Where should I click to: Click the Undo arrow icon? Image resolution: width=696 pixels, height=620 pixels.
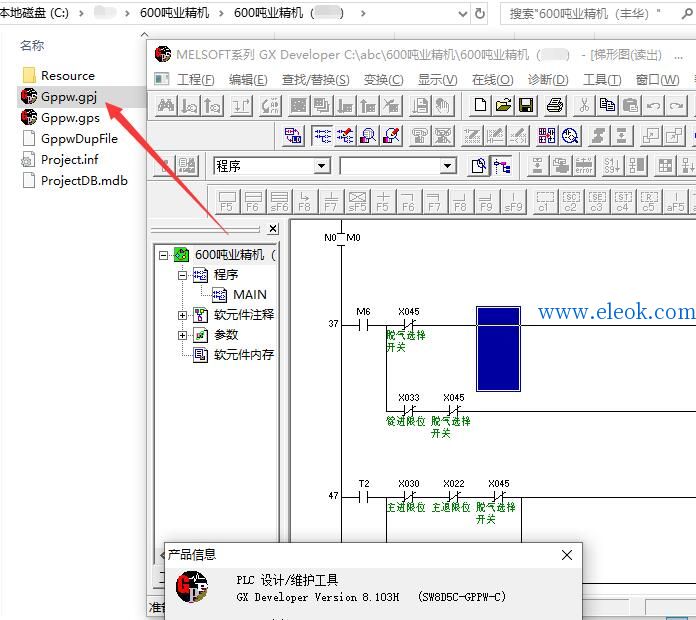[x=653, y=106]
